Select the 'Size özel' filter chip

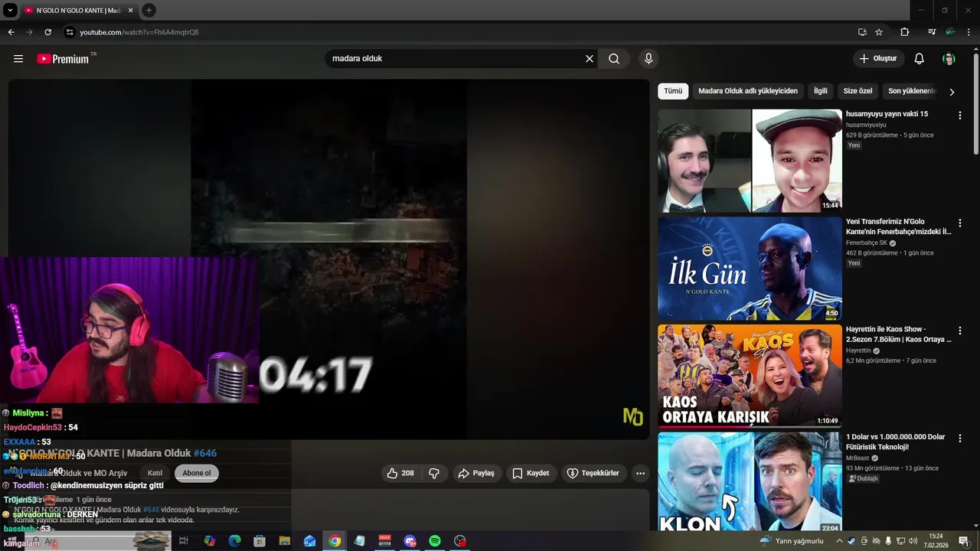point(857,91)
